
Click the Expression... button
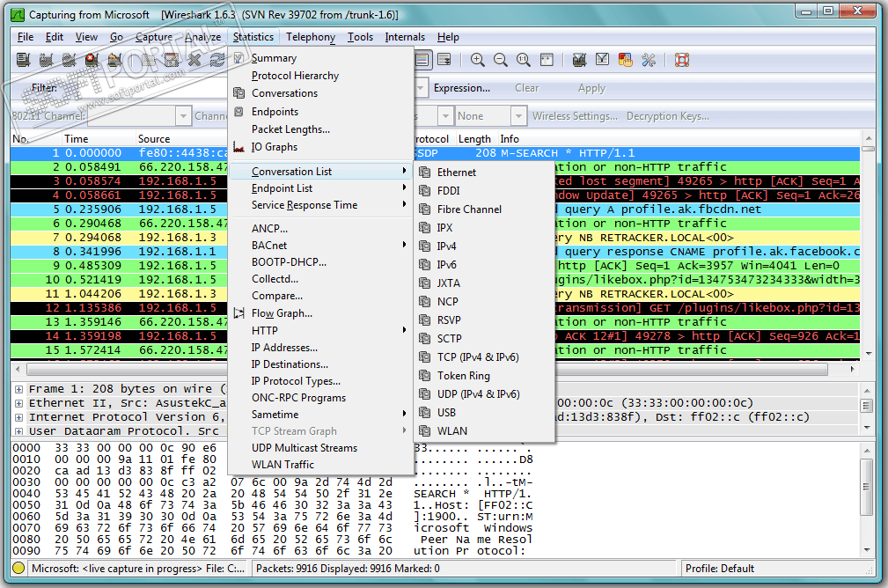(461, 88)
